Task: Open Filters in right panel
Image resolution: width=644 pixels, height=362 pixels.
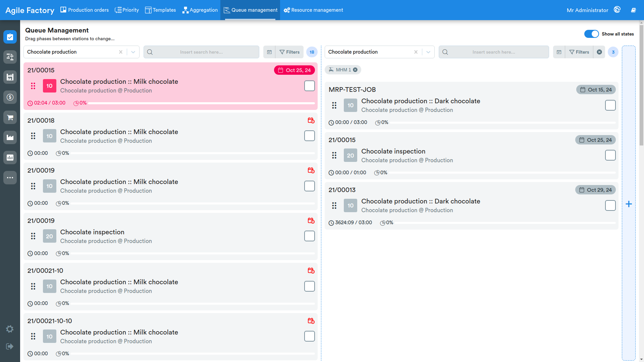Action: tap(579, 52)
